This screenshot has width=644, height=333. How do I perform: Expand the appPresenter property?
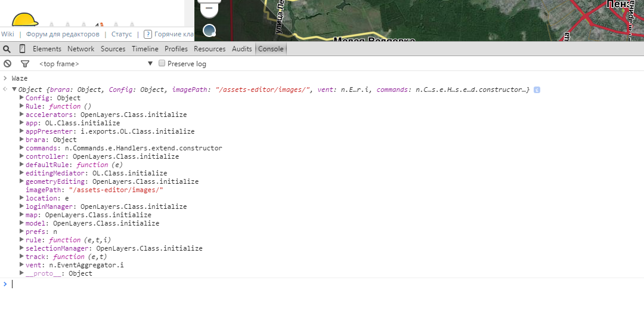pos(22,131)
